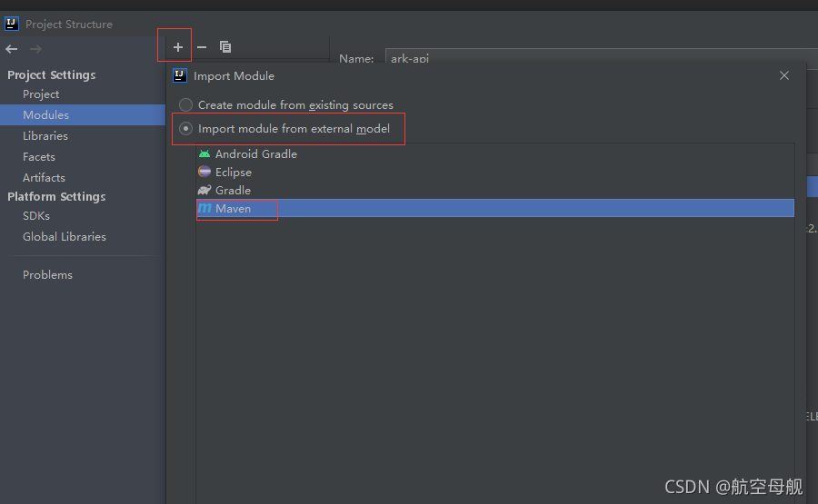This screenshot has width=818, height=504.
Task: Click the Platform Settings heading
Action: tap(56, 196)
